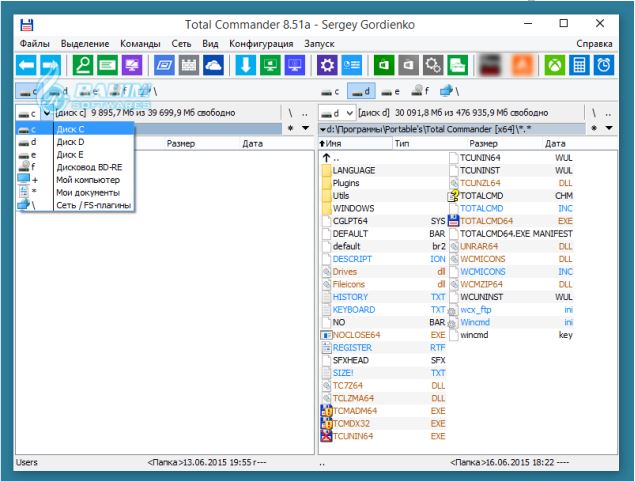Click the green search magnifier toolbar icon
The width and height of the screenshot is (635, 481).
click(84, 65)
